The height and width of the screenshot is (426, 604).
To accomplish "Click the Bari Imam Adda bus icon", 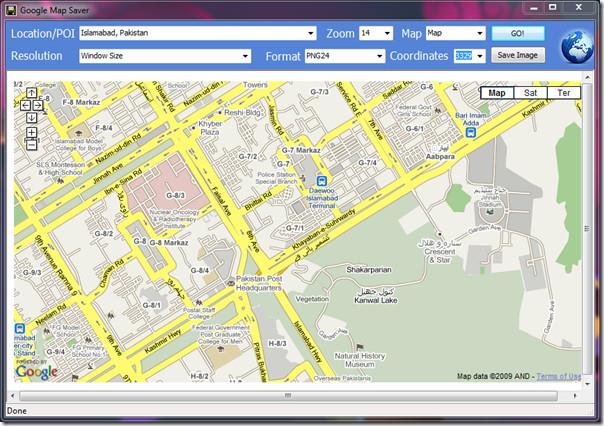I will pos(471,133).
